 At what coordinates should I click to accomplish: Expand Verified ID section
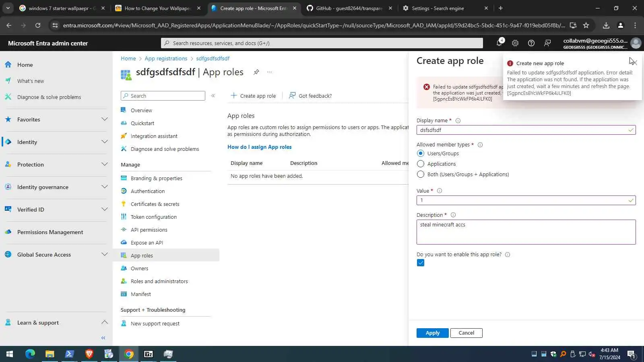coord(105,210)
